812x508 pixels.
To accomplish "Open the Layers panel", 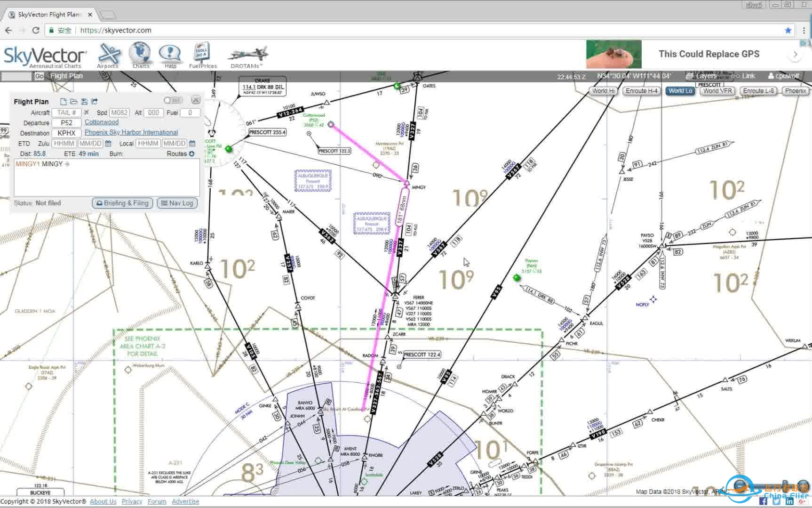I will point(701,76).
